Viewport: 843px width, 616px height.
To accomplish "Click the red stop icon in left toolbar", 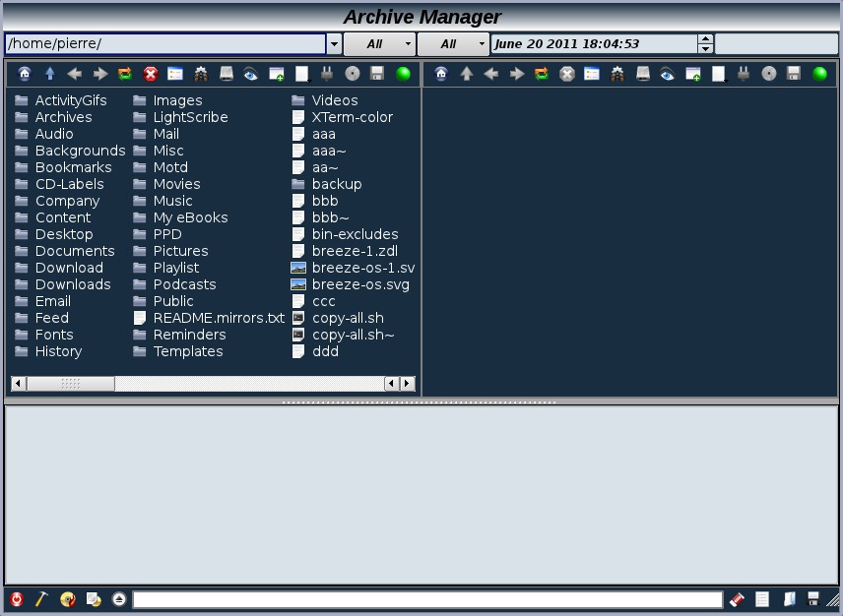I will (x=151, y=74).
